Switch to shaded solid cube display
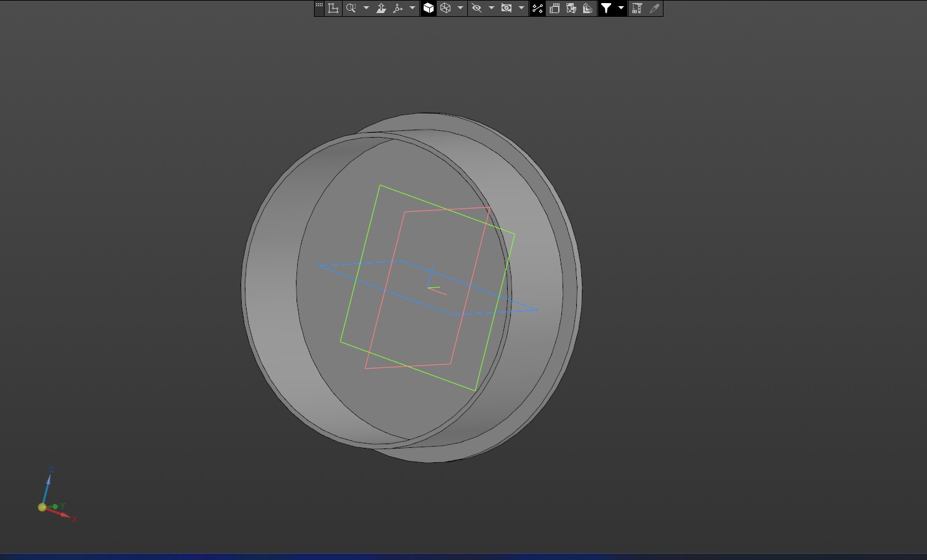Image resolution: width=927 pixels, height=560 pixels. [429, 8]
